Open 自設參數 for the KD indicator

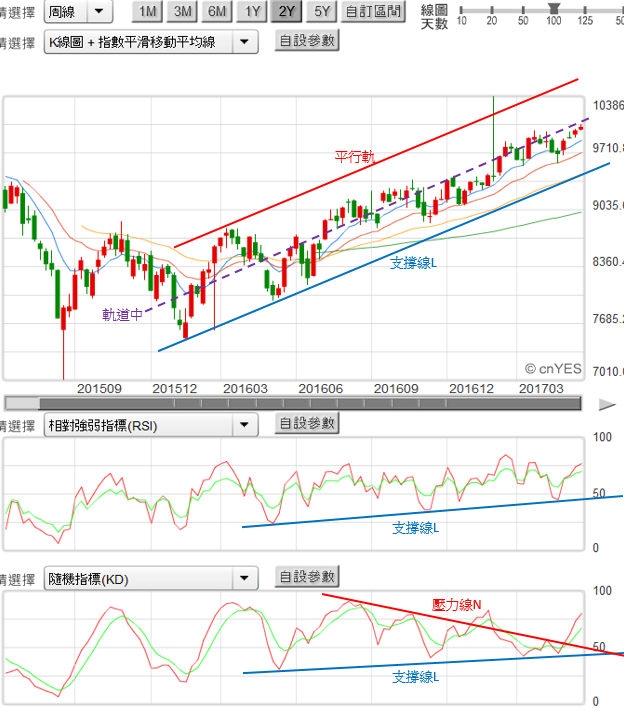tap(307, 577)
